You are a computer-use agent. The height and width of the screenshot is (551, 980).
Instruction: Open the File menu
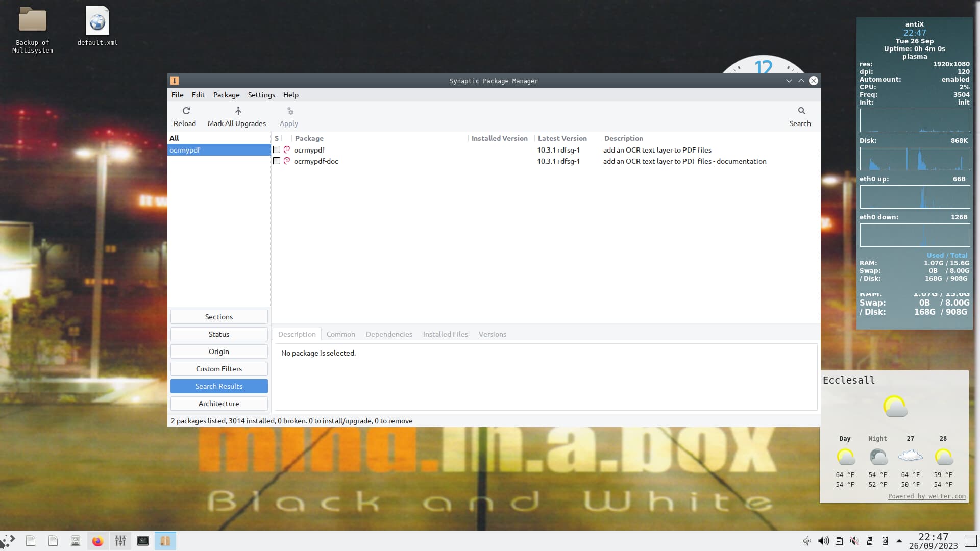177,95
